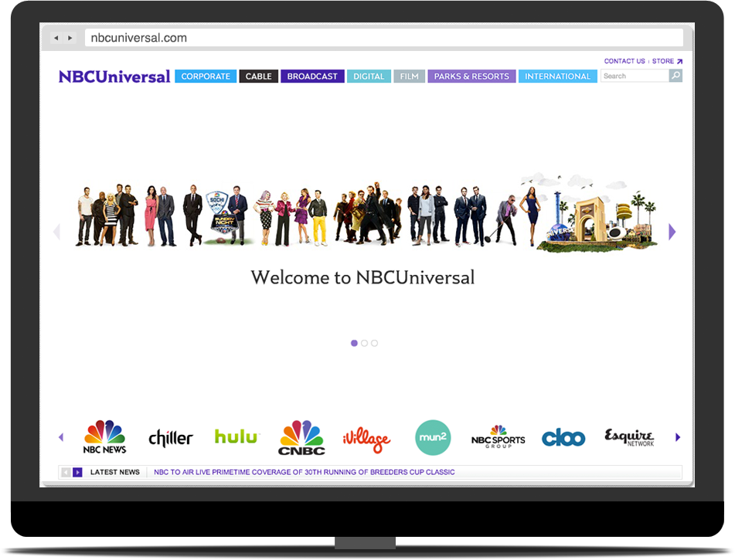735x560 pixels.
Task: Open the NBCUniversal home logo
Action: click(114, 76)
